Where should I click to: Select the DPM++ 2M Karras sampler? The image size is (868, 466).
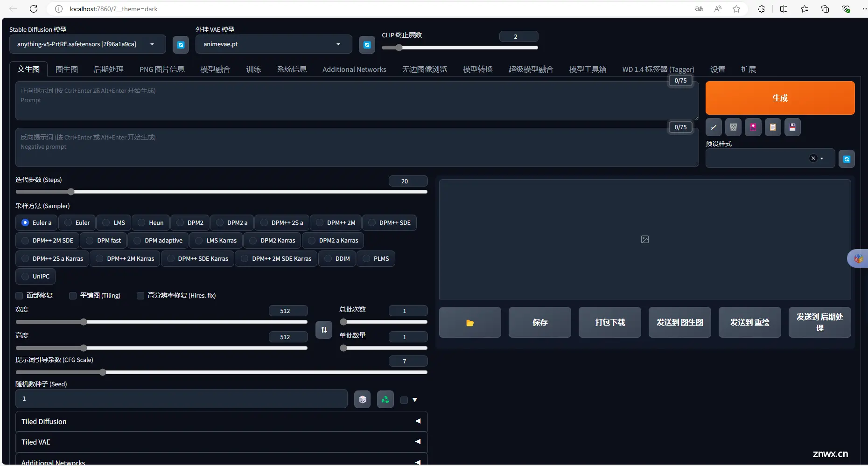click(x=125, y=258)
